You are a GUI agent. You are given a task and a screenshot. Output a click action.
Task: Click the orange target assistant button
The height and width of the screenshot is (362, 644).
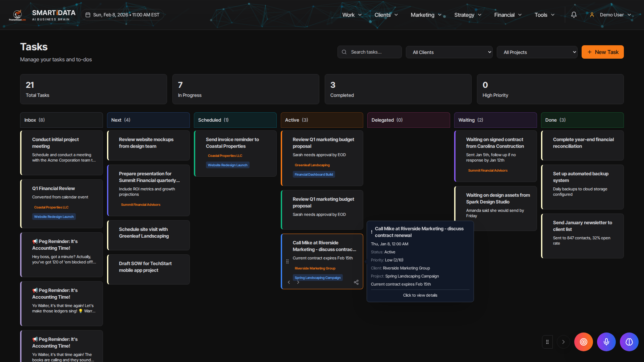pyautogui.click(x=583, y=342)
